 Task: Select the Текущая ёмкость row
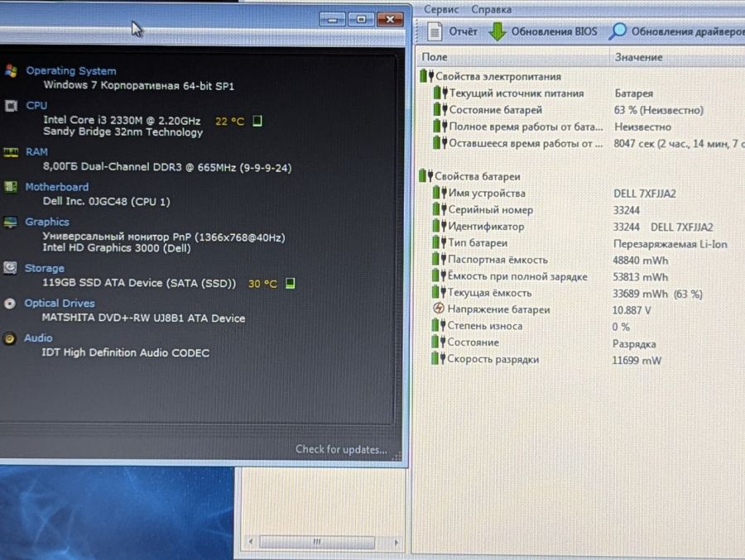(x=589, y=293)
